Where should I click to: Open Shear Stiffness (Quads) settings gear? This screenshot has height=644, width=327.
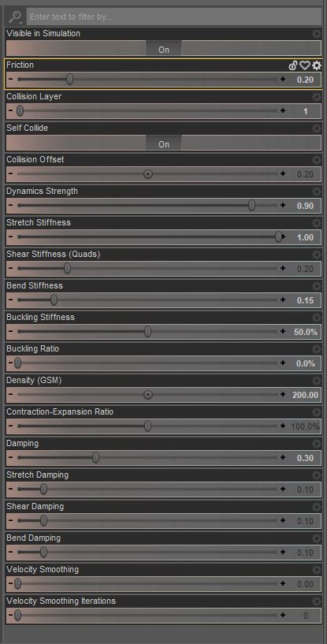tap(316, 255)
